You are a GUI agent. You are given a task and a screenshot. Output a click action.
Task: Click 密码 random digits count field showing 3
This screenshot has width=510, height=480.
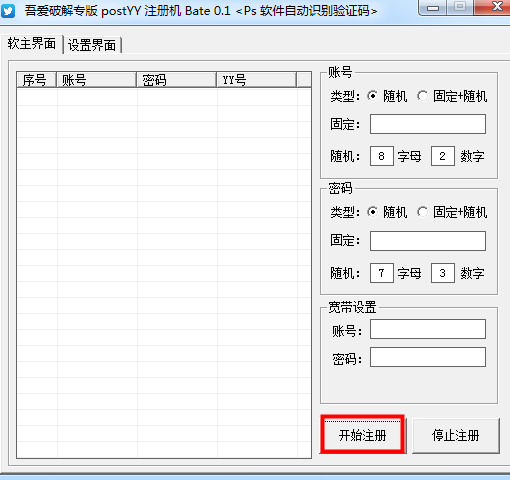pos(443,273)
